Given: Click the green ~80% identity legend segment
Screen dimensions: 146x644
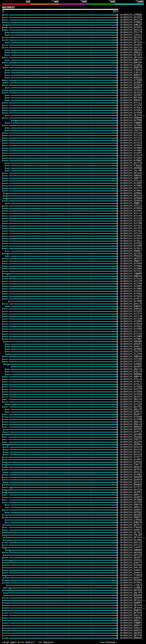Looking at the screenshot, I should [101, 4].
